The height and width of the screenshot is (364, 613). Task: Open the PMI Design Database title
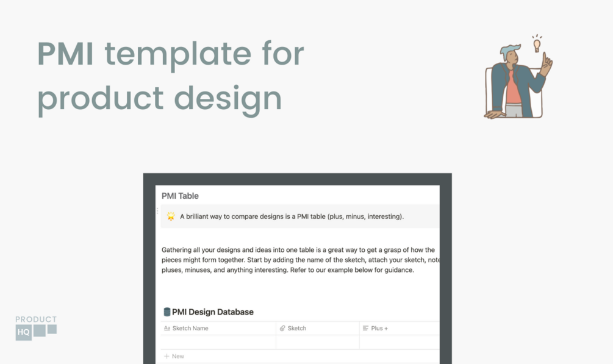[213, 312]
